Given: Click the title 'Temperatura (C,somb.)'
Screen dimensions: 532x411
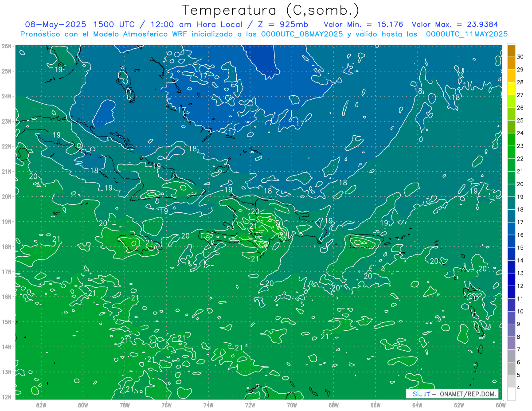Looking at the screenshot, I should tap(271, 10).
